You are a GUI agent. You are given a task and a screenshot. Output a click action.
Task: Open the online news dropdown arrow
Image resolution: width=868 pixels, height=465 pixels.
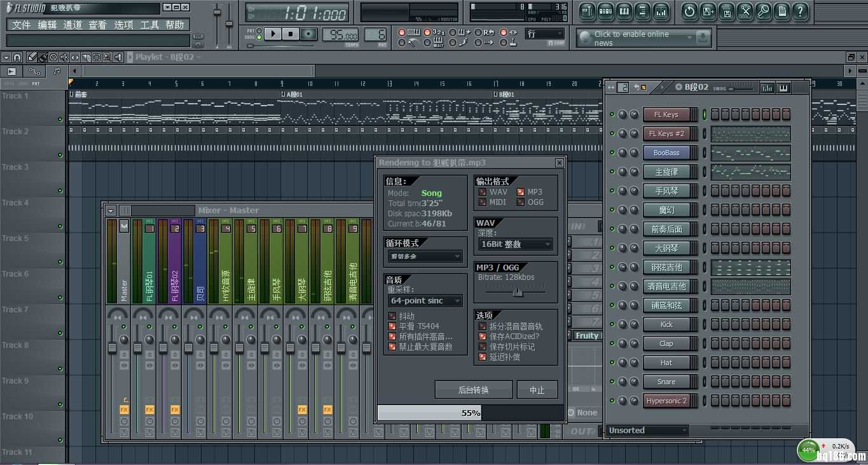(x=689, y=38)
